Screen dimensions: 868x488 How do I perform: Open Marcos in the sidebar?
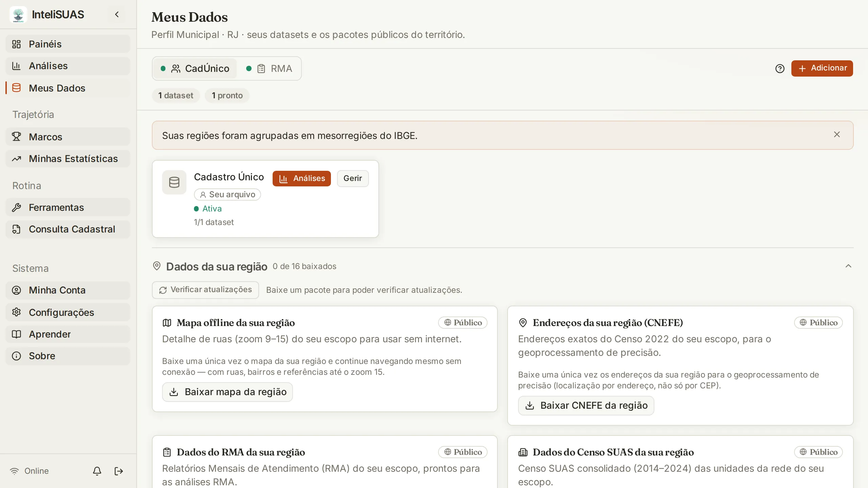tap(68, 137)
